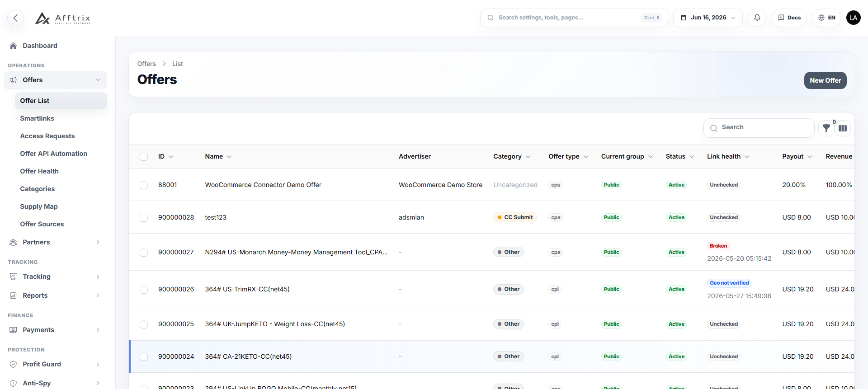
Task: Open the test123 offer
Action: coord(216,217)
